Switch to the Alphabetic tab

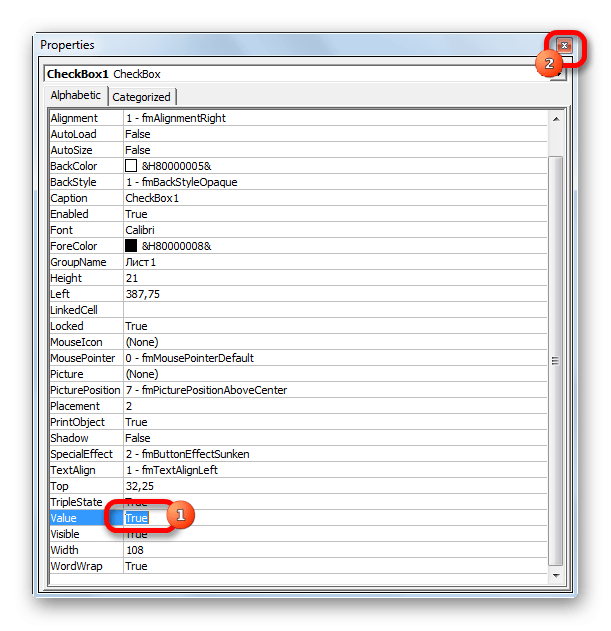pos(75,95)
